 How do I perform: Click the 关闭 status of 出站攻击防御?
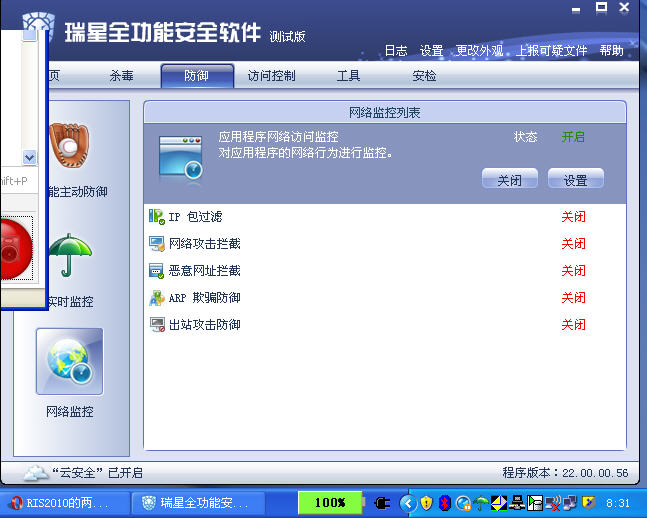[x=573, y=325]
